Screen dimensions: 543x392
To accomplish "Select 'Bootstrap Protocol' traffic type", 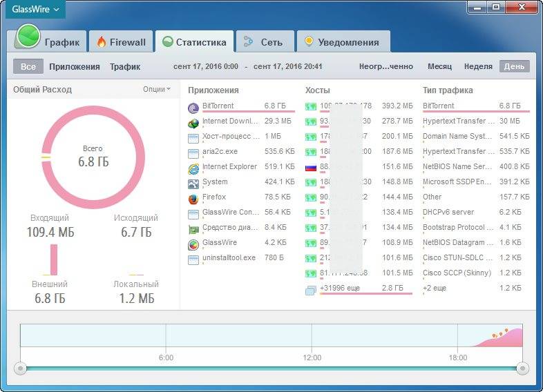I will tap(476, 227).
